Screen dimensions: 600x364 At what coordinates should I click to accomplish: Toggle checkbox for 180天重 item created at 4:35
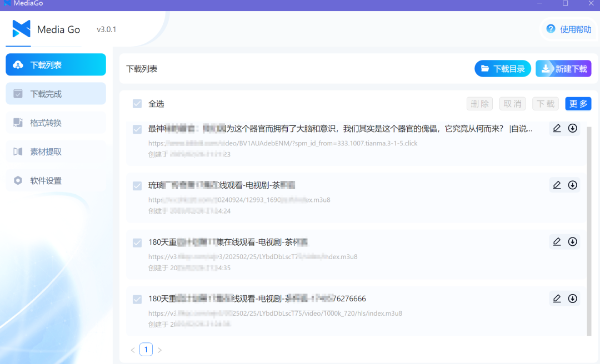point(137,243)
